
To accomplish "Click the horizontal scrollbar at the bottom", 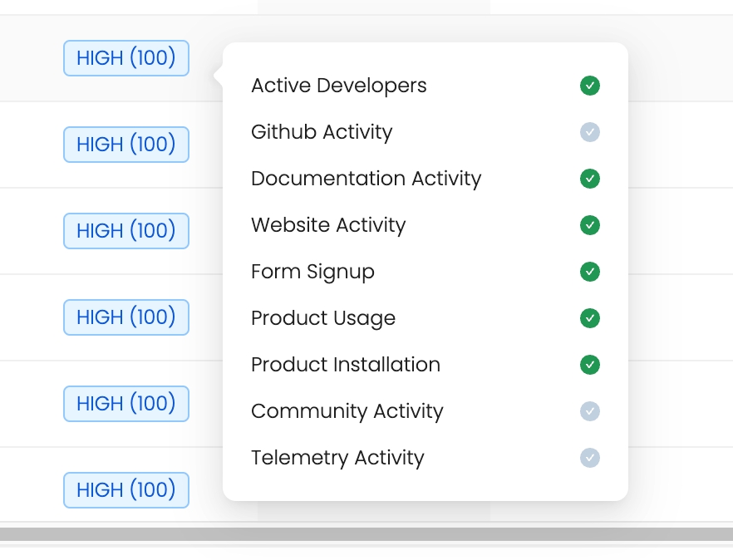I will click(366, 533).
